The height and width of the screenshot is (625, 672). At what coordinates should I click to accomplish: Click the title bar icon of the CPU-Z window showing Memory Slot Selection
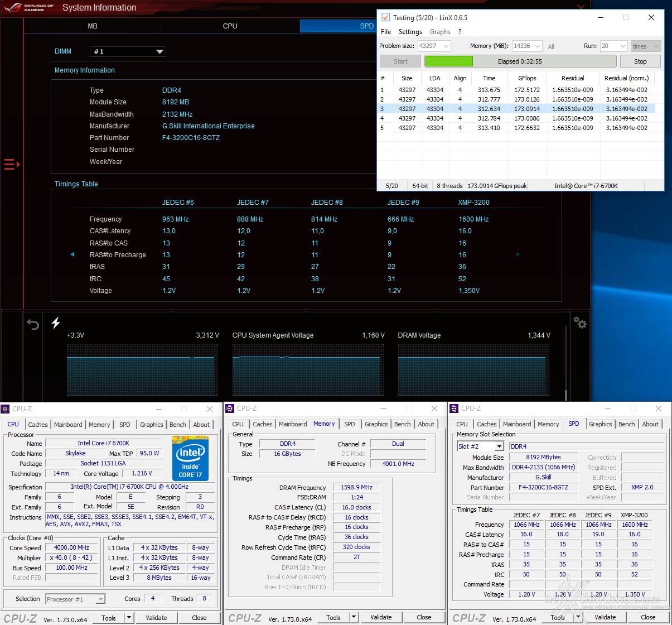(454, 408)
